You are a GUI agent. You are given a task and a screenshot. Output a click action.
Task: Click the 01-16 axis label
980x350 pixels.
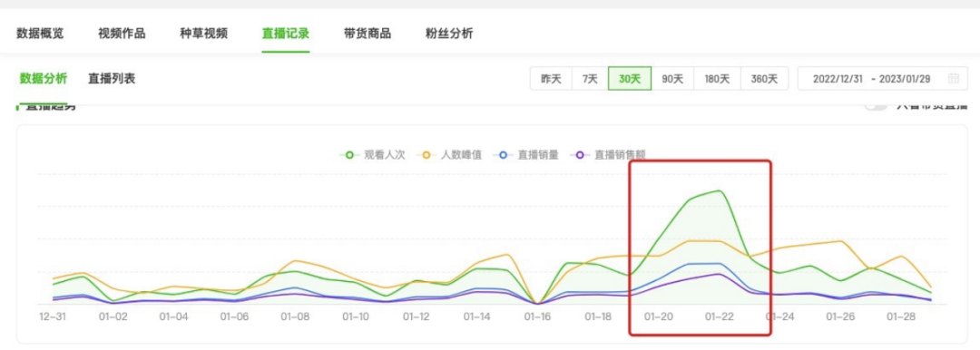point(537,316)
